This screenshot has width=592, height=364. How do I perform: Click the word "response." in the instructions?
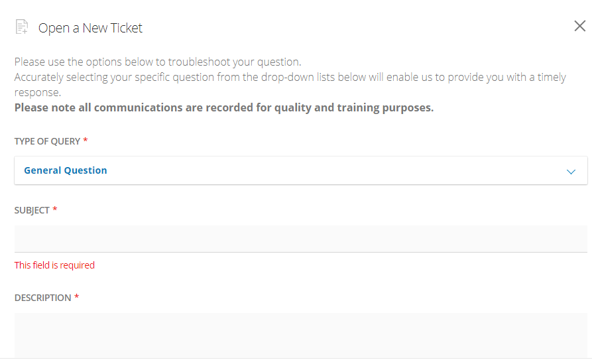pyautogui.click(x=37, y=92)
